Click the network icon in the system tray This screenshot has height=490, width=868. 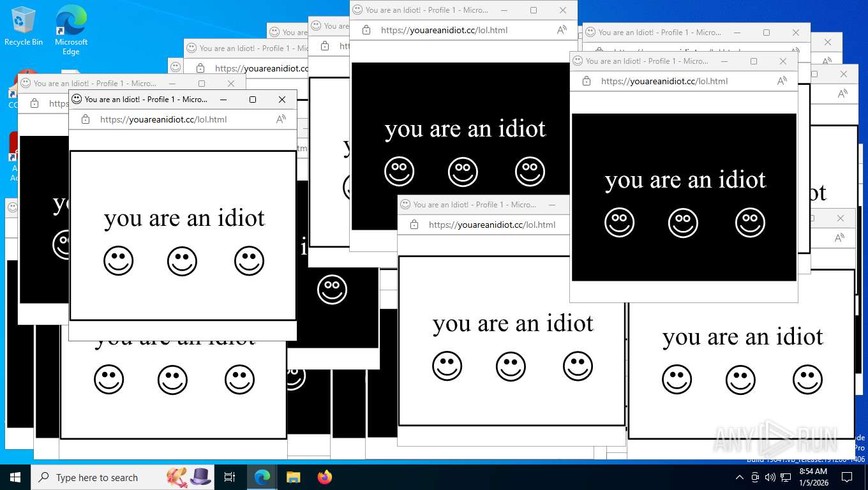pos(786,477)
